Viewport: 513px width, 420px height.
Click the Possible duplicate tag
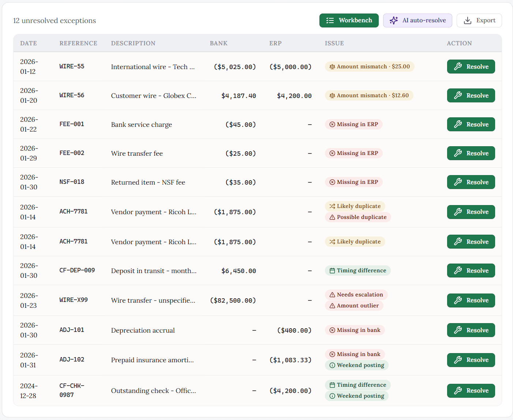[x=358, y=217]
